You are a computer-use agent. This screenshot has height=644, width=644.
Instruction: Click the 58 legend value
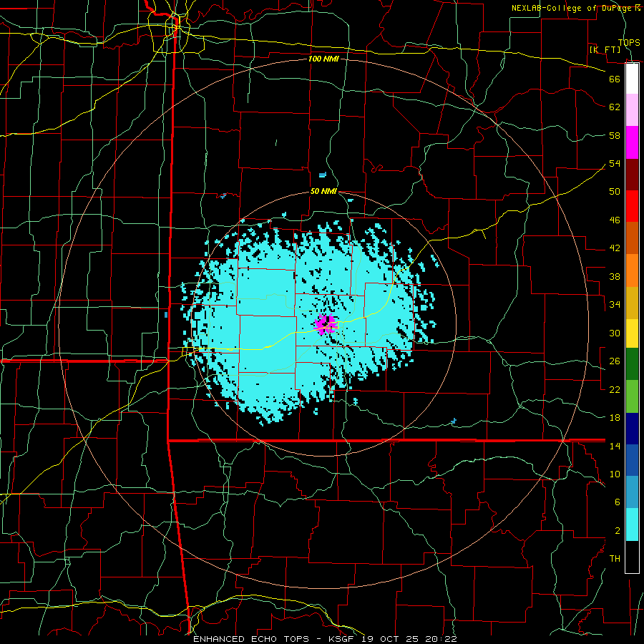[615, 135]
